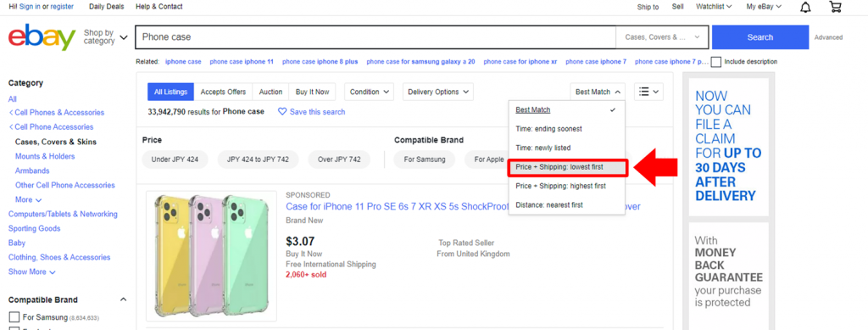Open the Mounts & Holders category
This screenshot has width=868, height=330.
(x=45, y=156)
